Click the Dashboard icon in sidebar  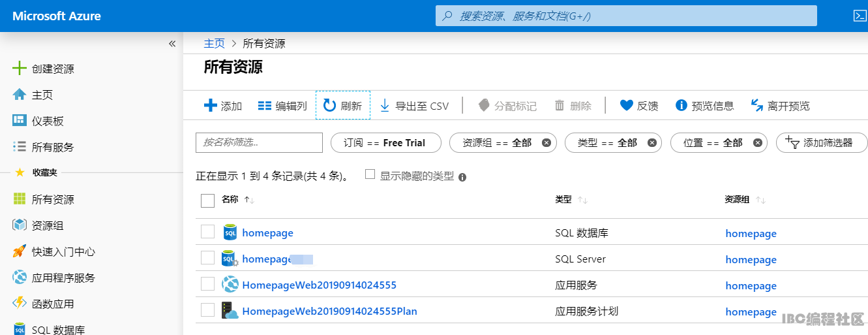pos(20,121)
